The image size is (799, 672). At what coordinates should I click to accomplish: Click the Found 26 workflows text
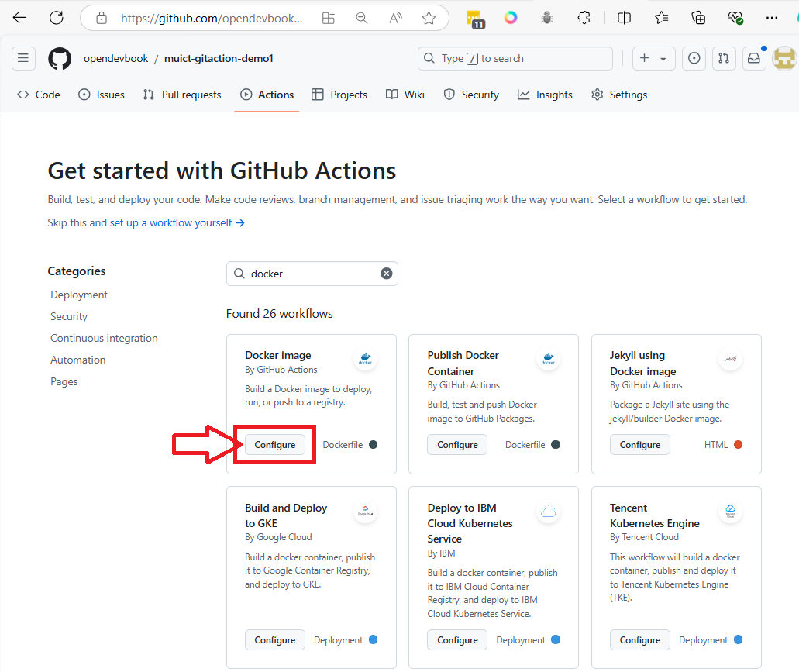[279, 313]
